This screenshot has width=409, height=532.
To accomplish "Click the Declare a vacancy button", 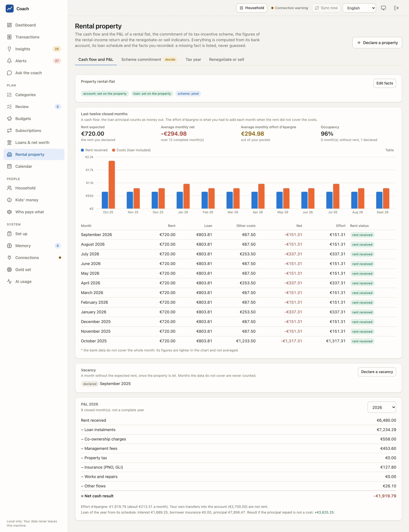I will [x=377, y=372].
